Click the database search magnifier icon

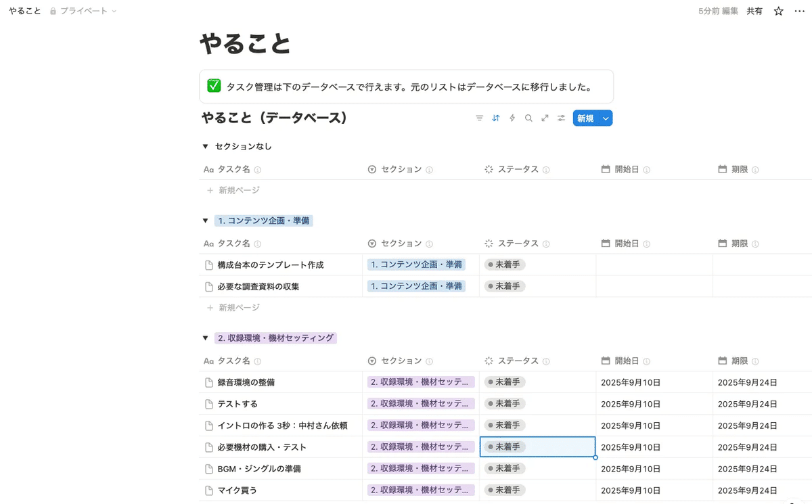[528, 118]
